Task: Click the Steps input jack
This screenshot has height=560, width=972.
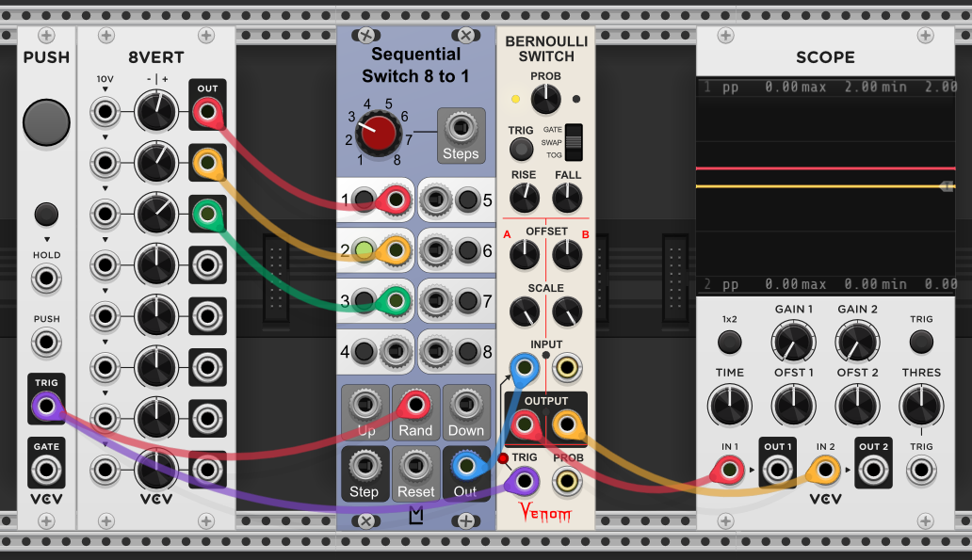Action: click(x=461, y=126)
